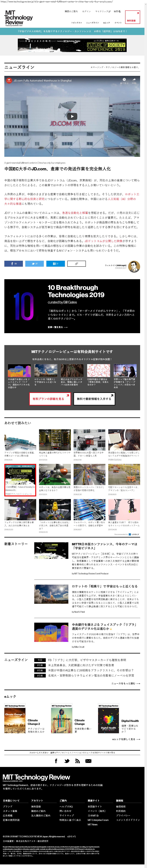
Task: Click ニュースをもっと読む arrow link
Action: click(126, 684)
